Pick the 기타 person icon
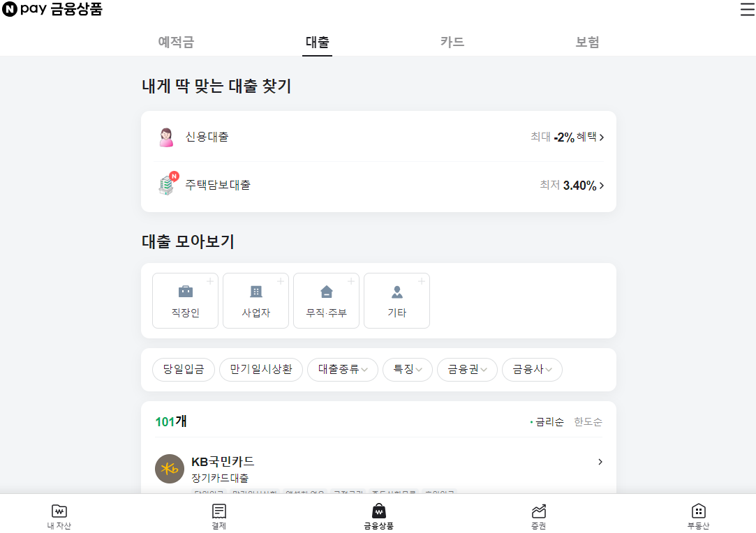Viewport: 756px width, 533px height. click(x=396, y=293)
